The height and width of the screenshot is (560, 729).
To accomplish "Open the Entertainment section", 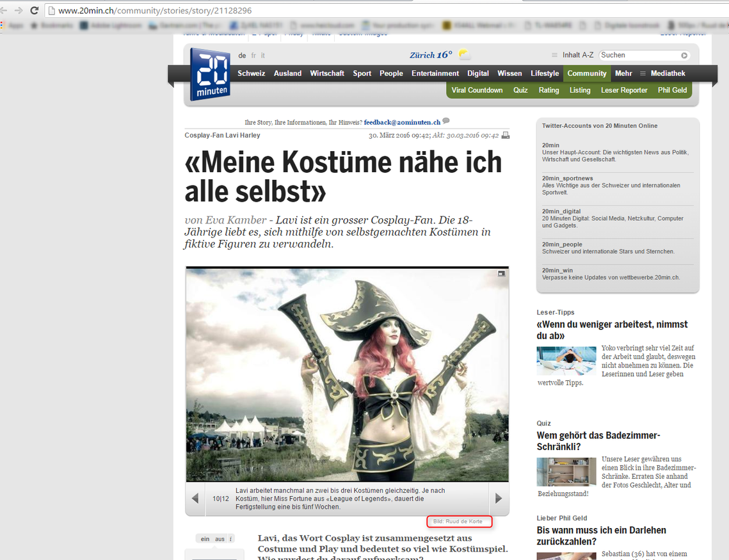I will 435,74.
